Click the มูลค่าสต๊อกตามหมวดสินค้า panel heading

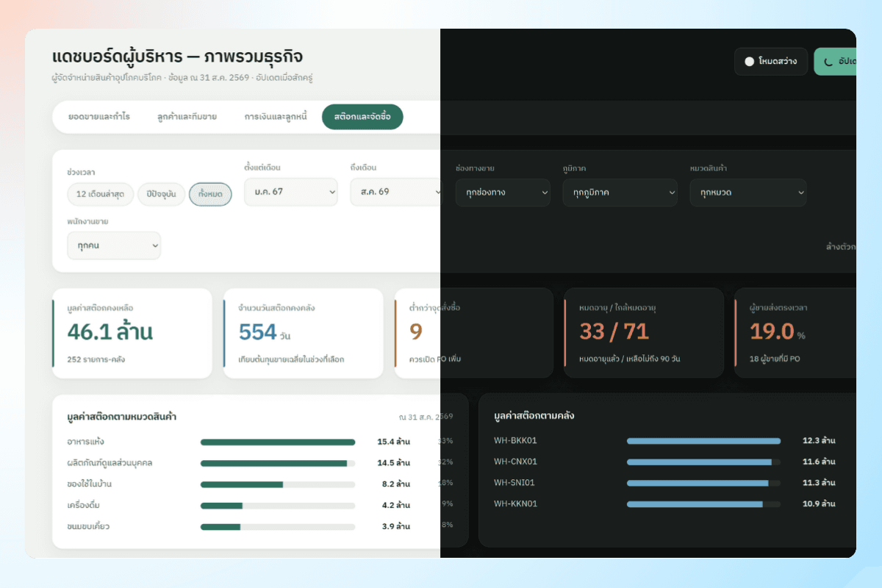121,417
